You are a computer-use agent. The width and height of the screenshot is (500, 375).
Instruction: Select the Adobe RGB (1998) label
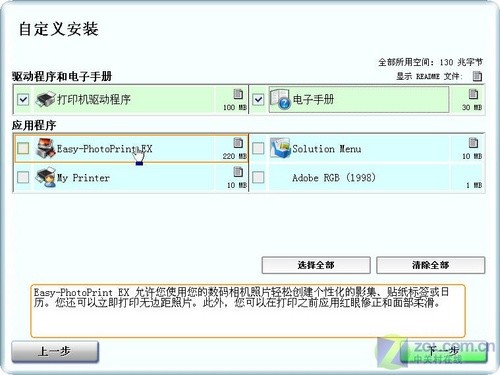coord(334,177)
